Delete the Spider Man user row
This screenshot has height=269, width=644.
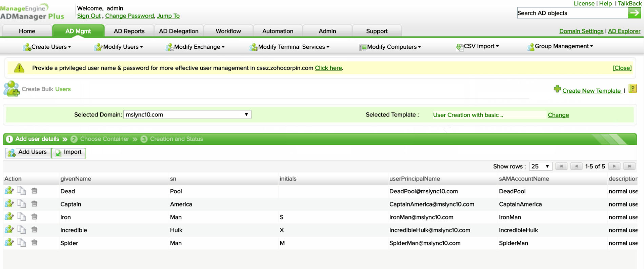pos(34,243)
